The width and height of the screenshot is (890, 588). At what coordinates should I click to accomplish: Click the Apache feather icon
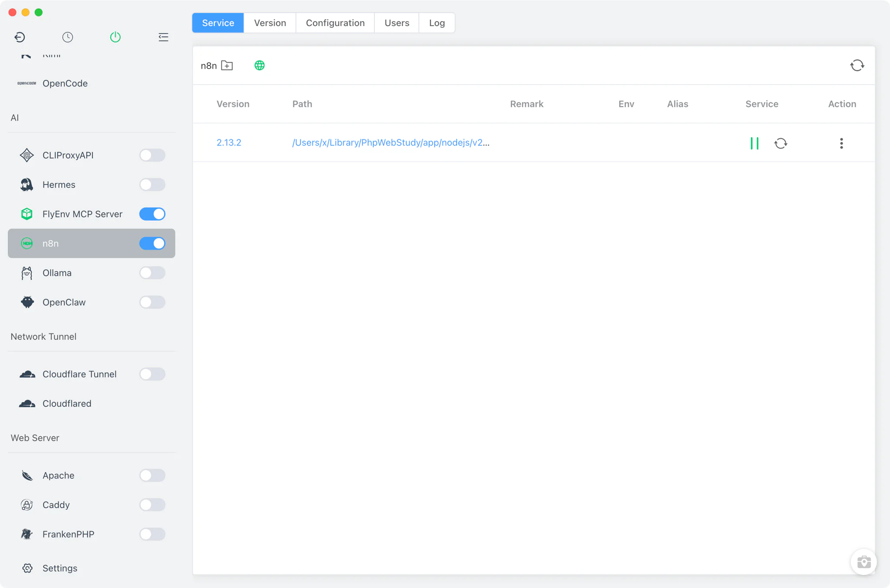(x=27, y=476)
